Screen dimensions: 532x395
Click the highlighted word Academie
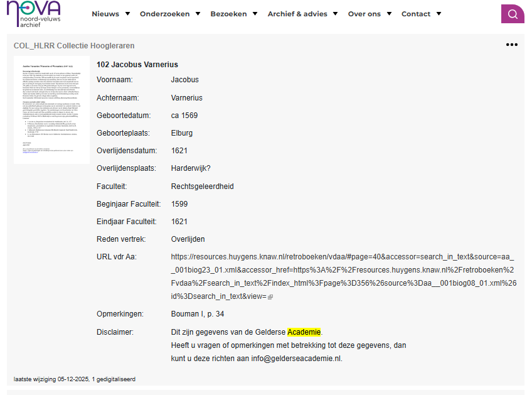click(x=304, y=332)
